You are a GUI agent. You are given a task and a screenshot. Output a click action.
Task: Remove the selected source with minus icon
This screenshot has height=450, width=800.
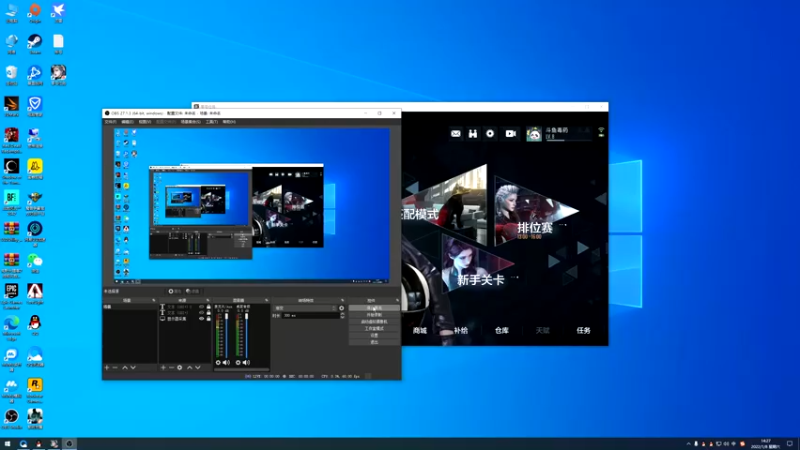point(171,367)
